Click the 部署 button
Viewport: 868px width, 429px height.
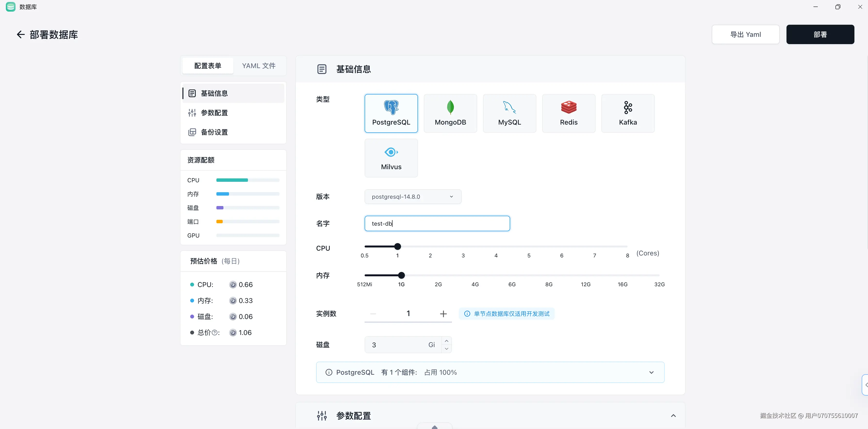(x=820, y=34)
